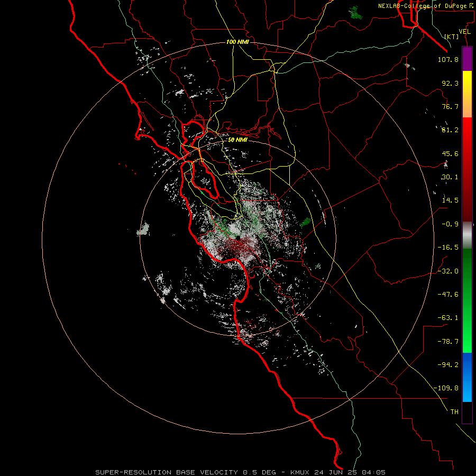476x476 pixels.
Task: Click the 14.5 scale value
Action: [x=450, y=200]
